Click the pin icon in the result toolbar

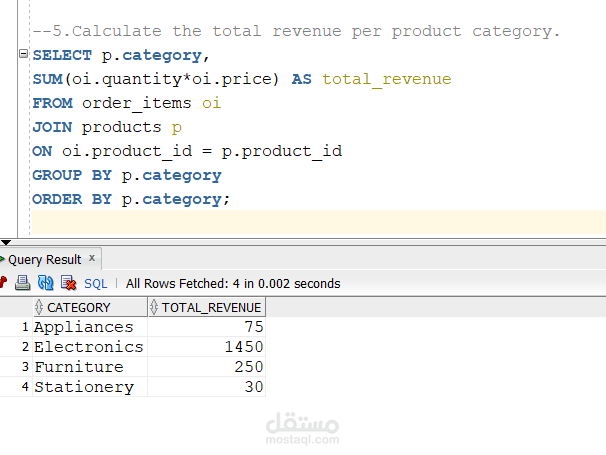[4, 283]
